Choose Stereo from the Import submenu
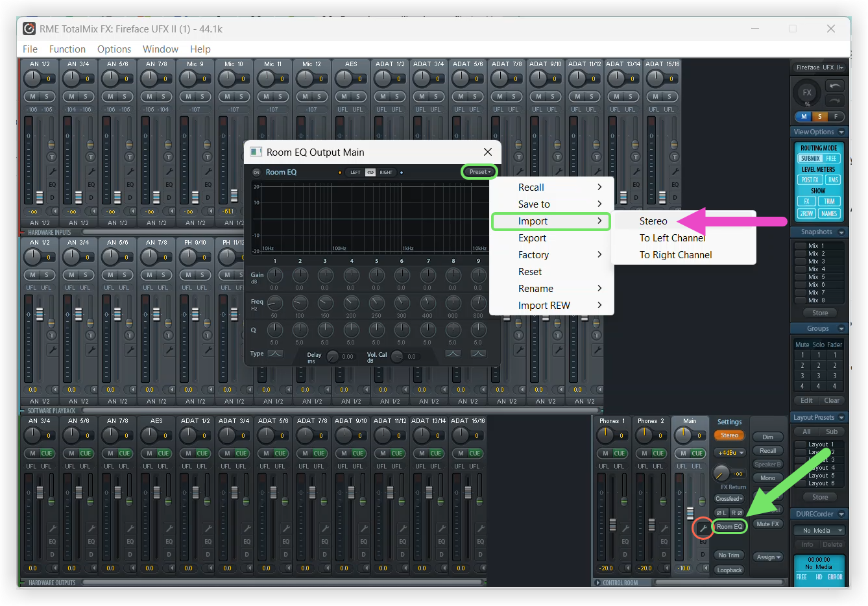868x606 pixels. pos(684,221)
